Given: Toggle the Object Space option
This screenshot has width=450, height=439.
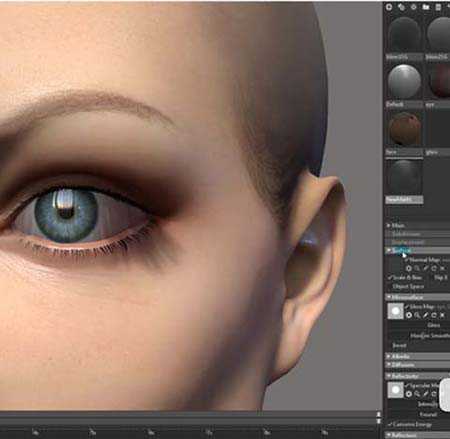Looking at the screenshot, I should tap(408, 286).
